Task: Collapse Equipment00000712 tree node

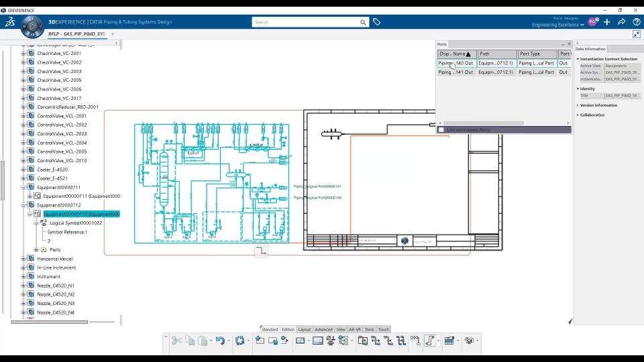Action: pos(23,205)
